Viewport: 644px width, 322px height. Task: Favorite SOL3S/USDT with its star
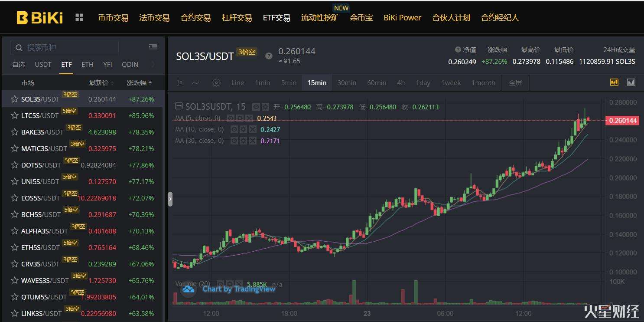coord(15,99)
